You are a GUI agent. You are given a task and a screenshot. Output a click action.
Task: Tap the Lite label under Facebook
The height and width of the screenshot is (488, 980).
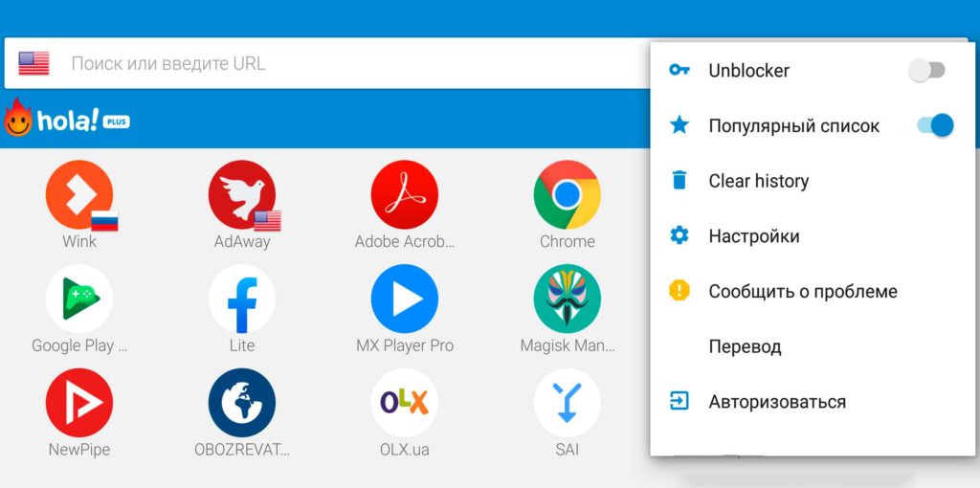[x=242, y=344]
